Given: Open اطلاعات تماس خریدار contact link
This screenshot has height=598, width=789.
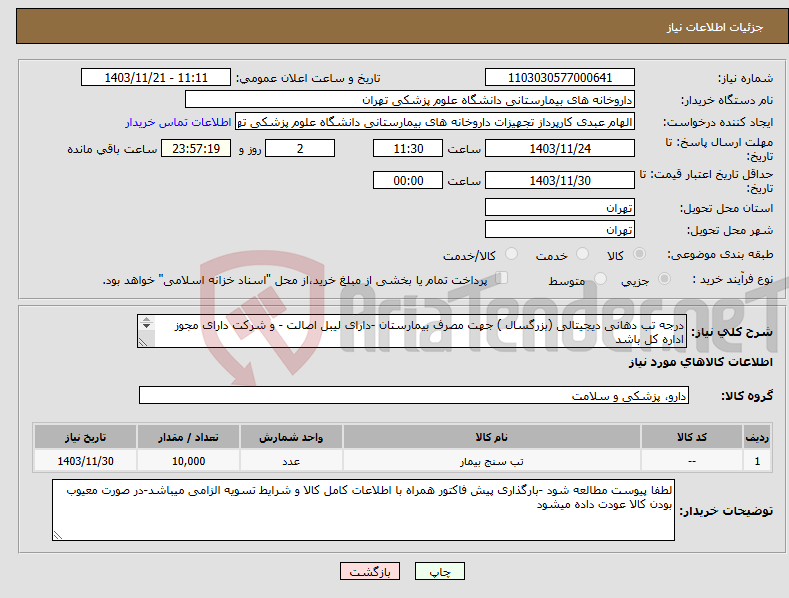Looking at the screenshot, I should (x=178, y=122).
